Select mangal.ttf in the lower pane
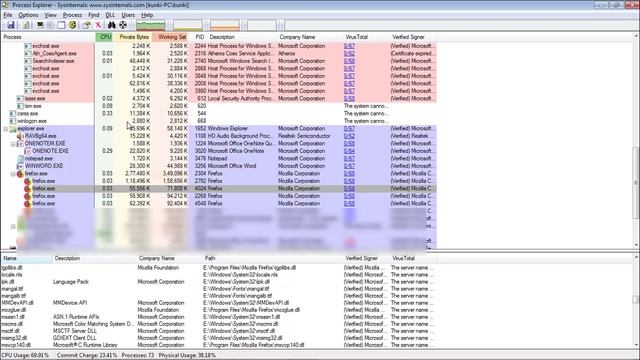Image resolution: width=640 pixels, height=360 pixels. pyautogui.click(x=218, y=289)
